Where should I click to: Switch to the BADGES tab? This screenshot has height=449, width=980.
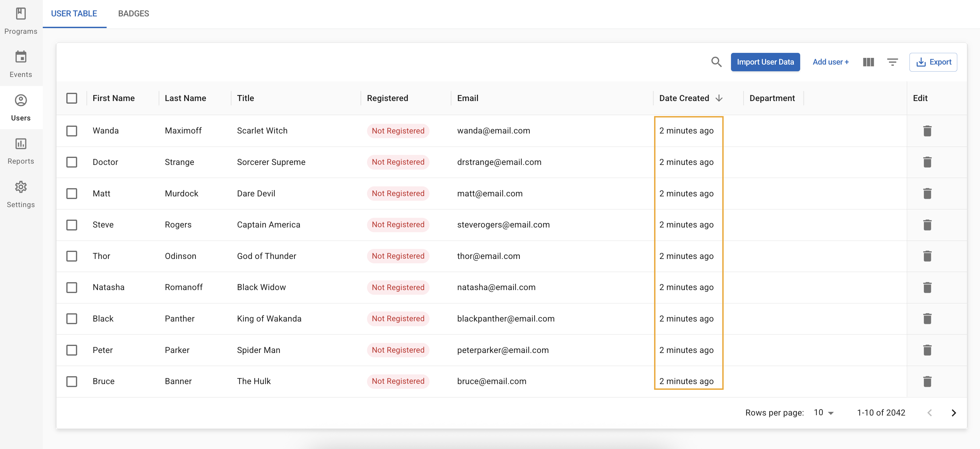[134, 14]
